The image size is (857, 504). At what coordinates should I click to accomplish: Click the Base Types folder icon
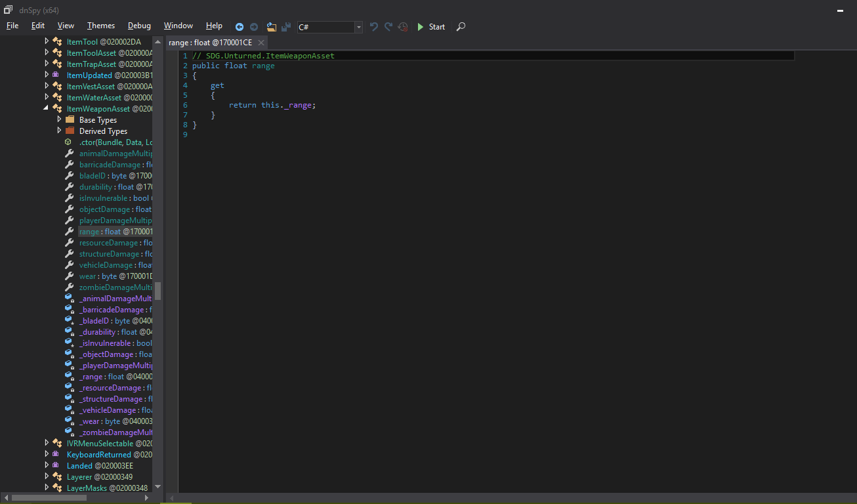click(x=70, y=120)
